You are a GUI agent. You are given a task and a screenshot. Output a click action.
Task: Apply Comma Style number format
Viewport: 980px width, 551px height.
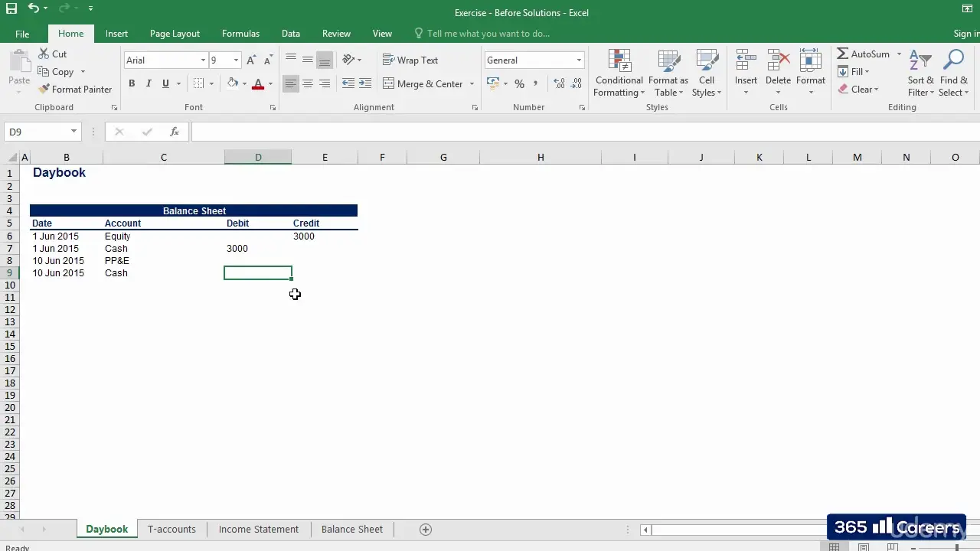535,83
